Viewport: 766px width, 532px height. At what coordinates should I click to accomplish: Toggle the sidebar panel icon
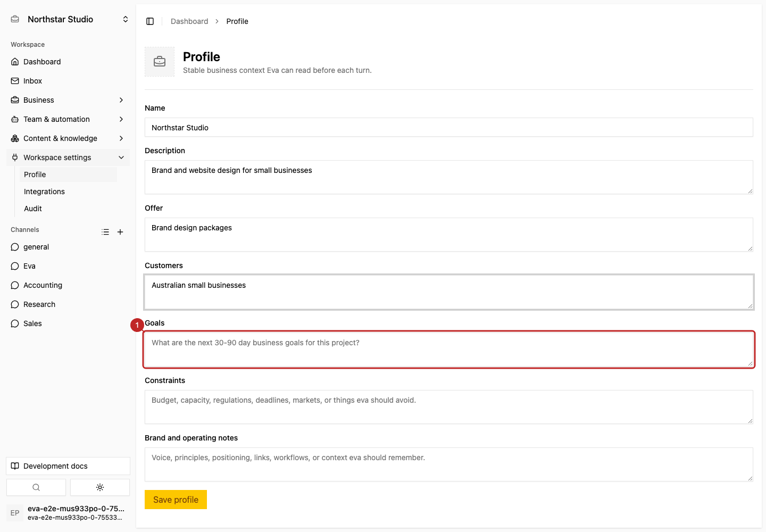click(150, 21)
